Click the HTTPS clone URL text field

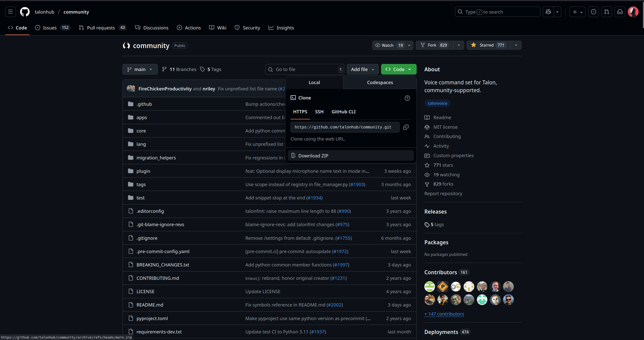click(x=345, y=127)
